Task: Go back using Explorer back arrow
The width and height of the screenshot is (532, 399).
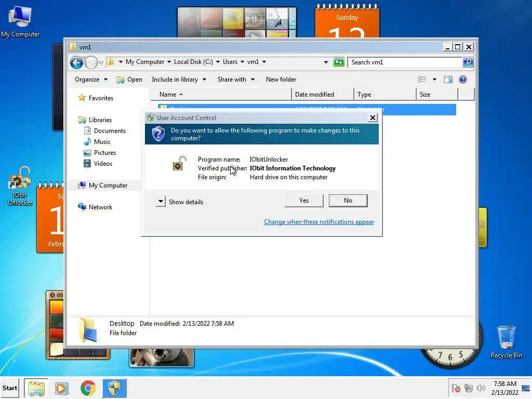Action: [77, 62]
